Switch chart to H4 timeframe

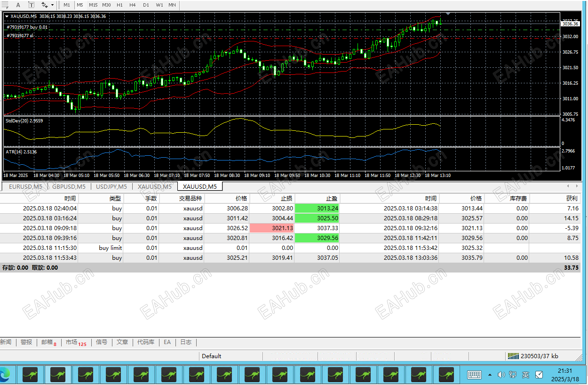pyautogui.click(x=133, y=5)
